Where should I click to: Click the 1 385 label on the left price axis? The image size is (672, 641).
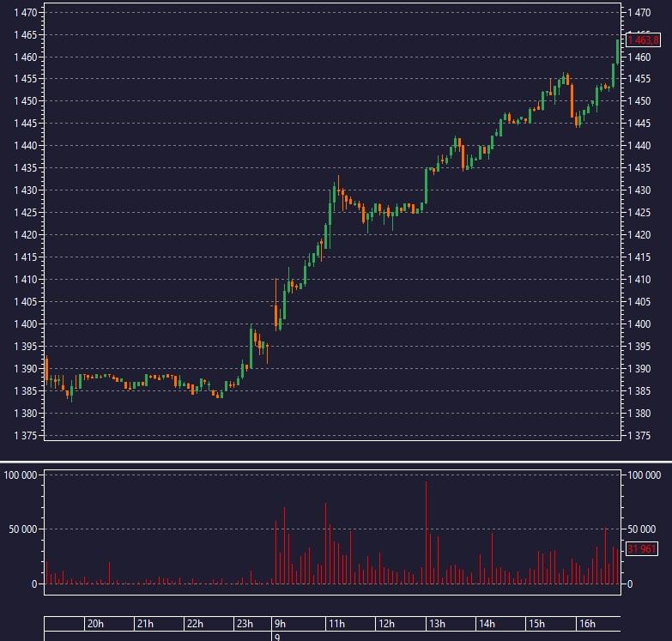[25, 390]
